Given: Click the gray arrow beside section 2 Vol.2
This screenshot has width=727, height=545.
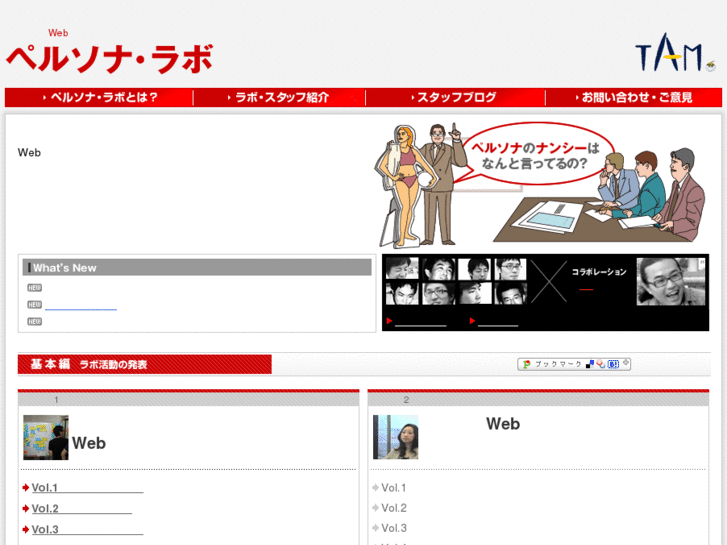Looking at the screenshot, I should [376, 508].
